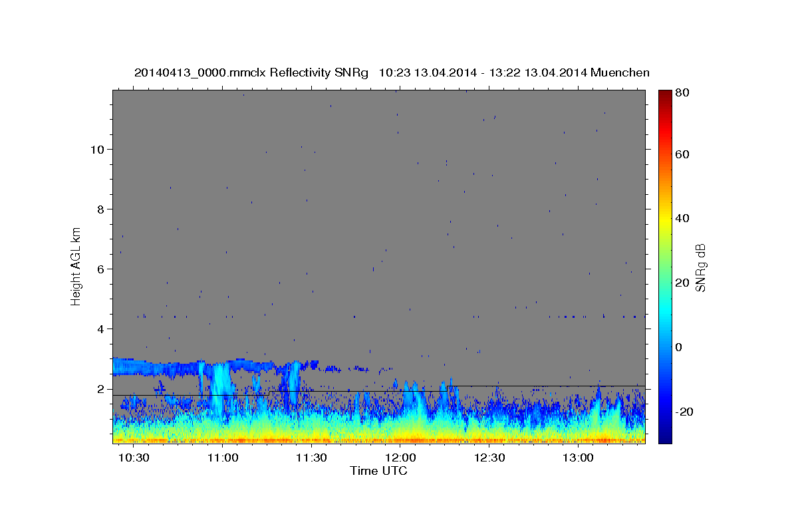This screenshot has height=532, width=798.
Task: Click the height tick label 6
Action: point(101,269)
